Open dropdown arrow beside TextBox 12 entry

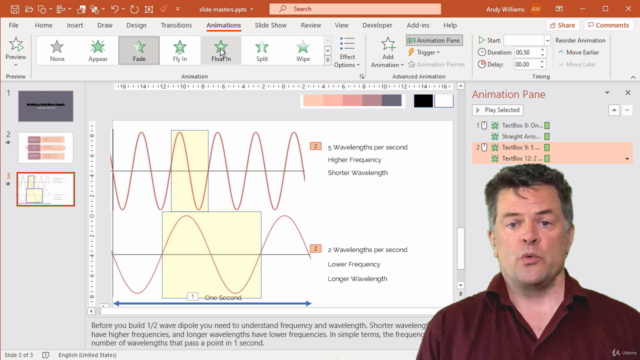[627, 159]
